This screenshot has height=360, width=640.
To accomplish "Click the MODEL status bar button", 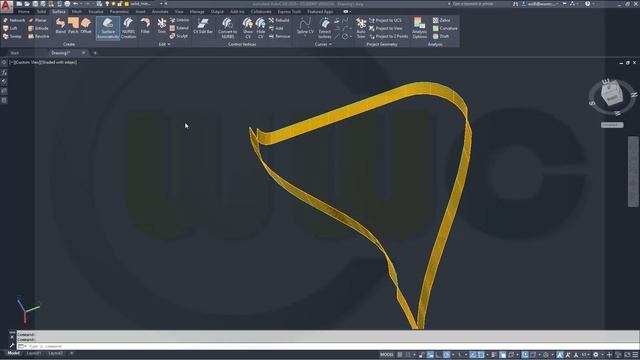I will (387, 355).
